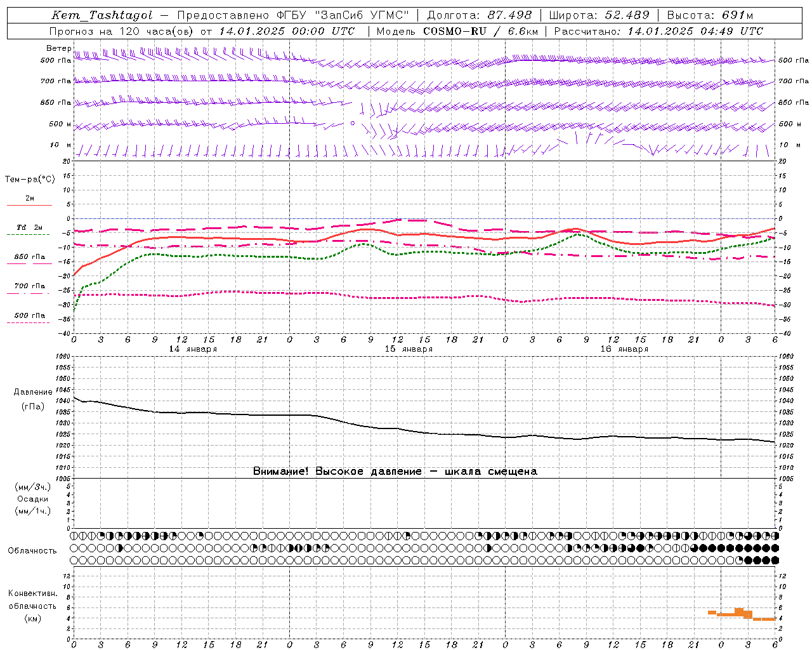This screenshot has width=812, height=650.
Task: Click the 500 м wind level label on left
Action: pyautogui.click(x=60, y=124)
